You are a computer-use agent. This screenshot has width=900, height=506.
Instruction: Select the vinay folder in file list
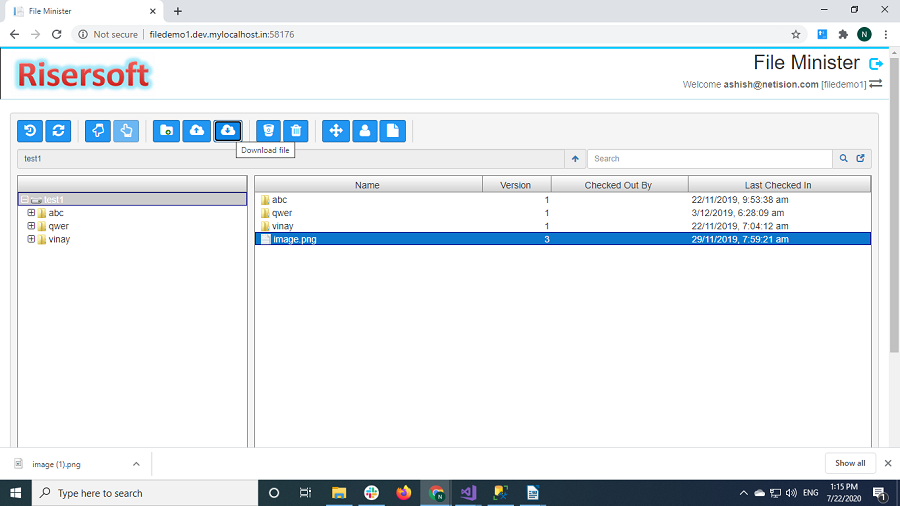pyautogui.click(x=282, y=226)
